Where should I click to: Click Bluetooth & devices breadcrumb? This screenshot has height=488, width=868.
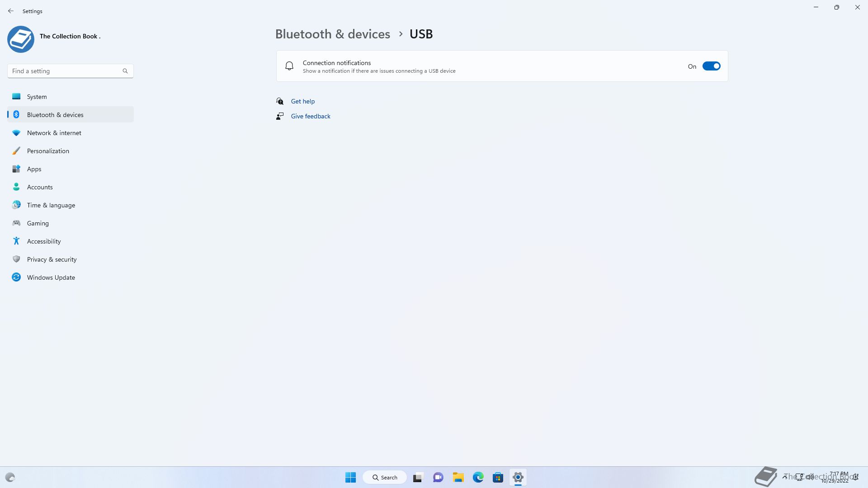pos(333,34)
